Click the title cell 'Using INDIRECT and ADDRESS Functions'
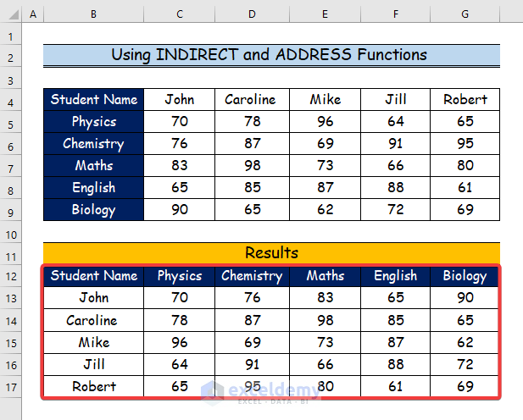 click(271, 55)
